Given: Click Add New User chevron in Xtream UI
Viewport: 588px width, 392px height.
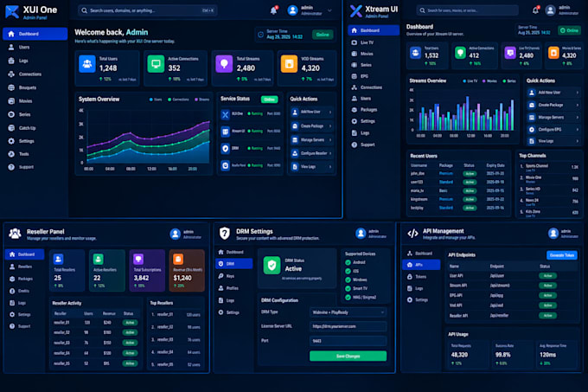Looking at the screenshot, I should [x=578, y=93].
